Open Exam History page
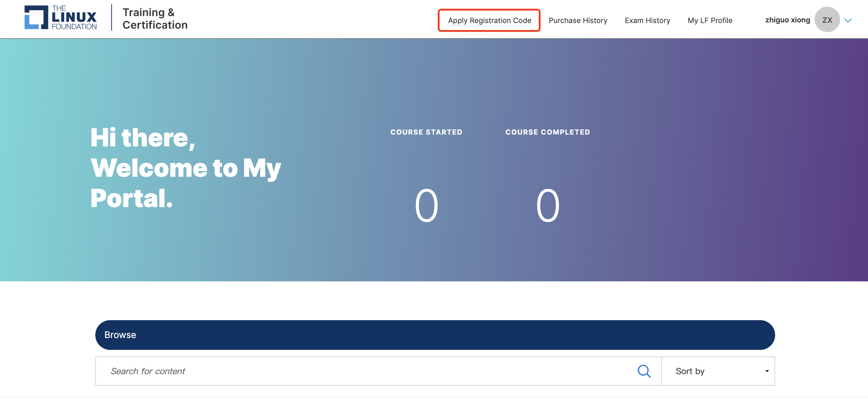This screenshot has width=868, height=399. click(x=647, y=21)
